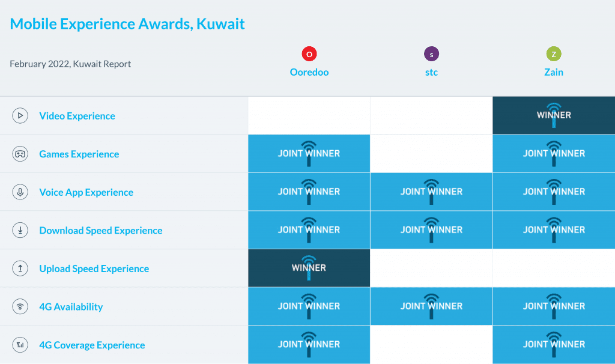Select the Zain operator name
Image resolution: width=615 pixels, height=364 pixels.
(554, 72)
